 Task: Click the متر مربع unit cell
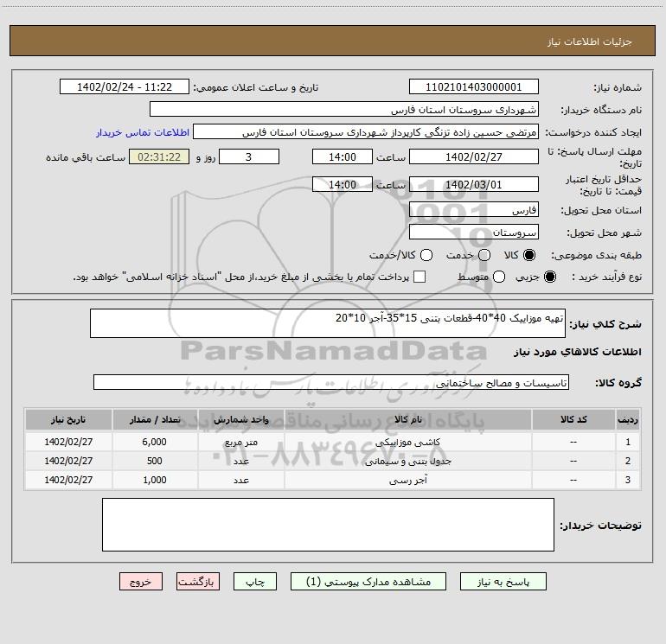click(x=240, y=442)
